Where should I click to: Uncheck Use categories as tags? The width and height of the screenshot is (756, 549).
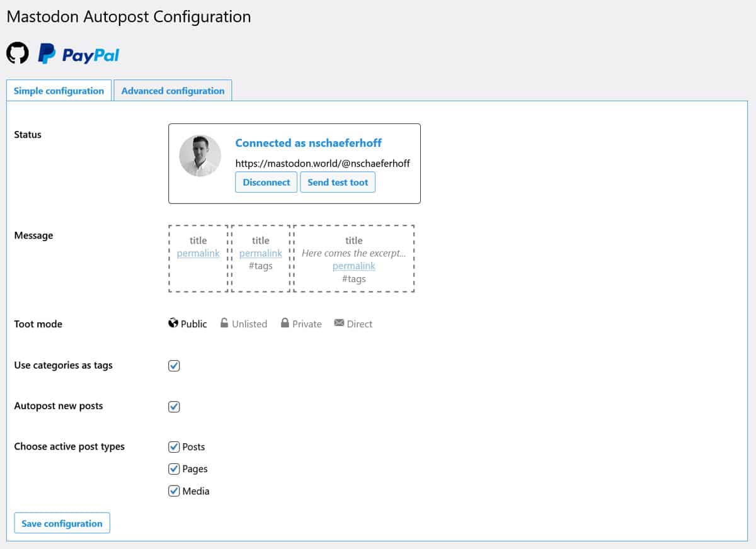point(175,366)
